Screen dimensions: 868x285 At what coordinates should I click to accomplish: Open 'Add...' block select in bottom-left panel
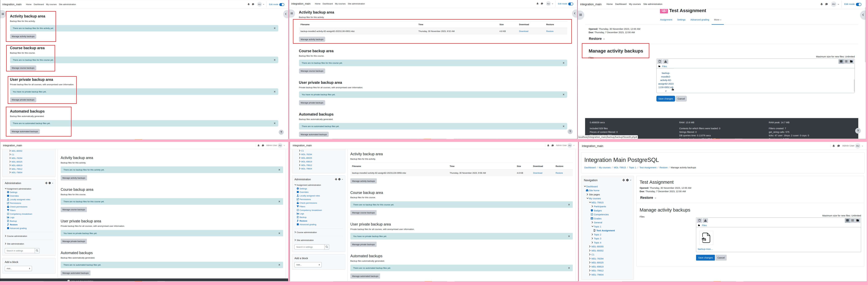click(18, 268)
